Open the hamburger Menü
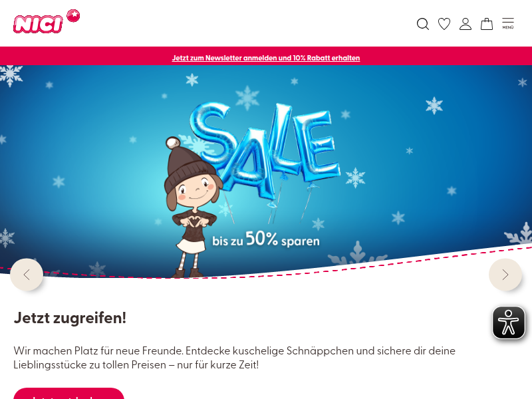 coord(508,23)
